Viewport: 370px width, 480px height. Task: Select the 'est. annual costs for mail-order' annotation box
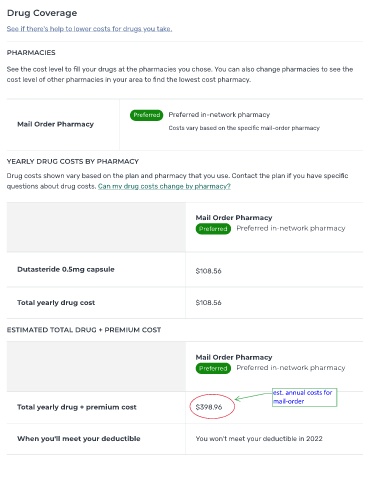305,397
